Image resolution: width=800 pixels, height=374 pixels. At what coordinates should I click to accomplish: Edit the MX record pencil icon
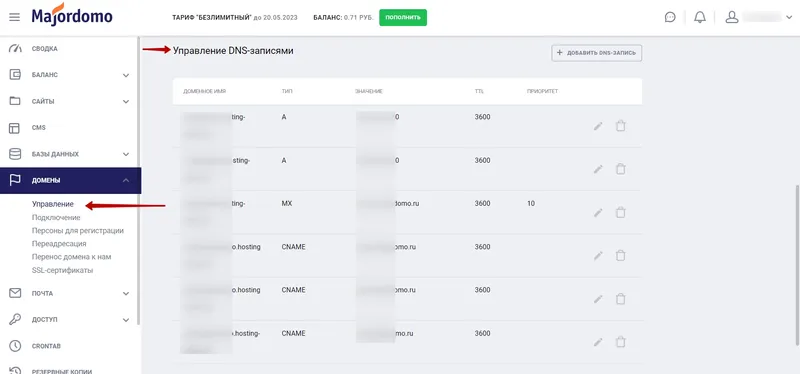[x=598, y=212]
